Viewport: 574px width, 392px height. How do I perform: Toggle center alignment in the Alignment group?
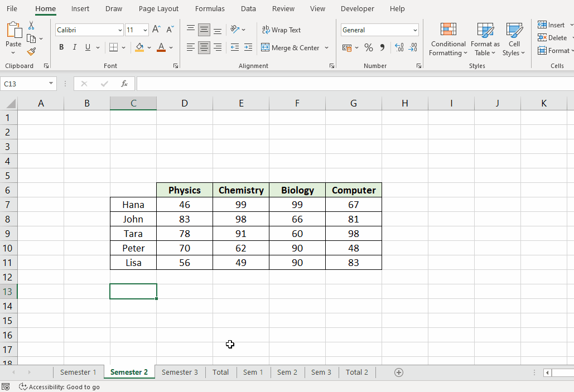coord(203,47)
